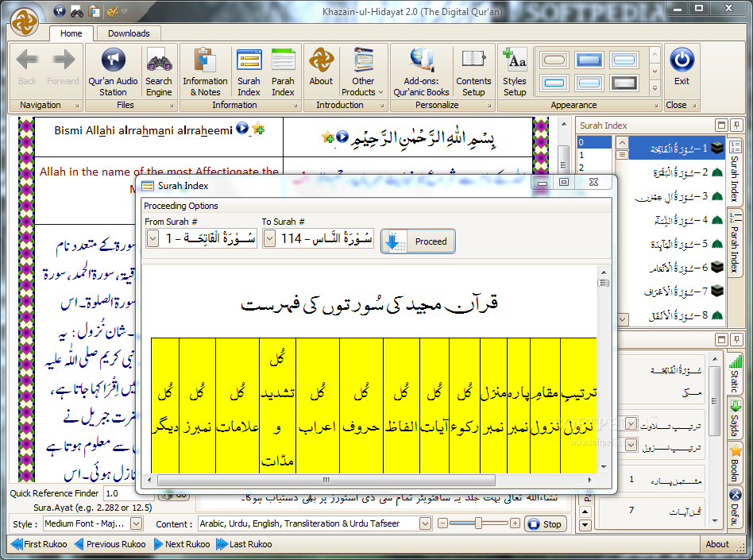Expand the Appearance gallery more arrow
Viewport: 753px width, 560px height.
[655, 88]
